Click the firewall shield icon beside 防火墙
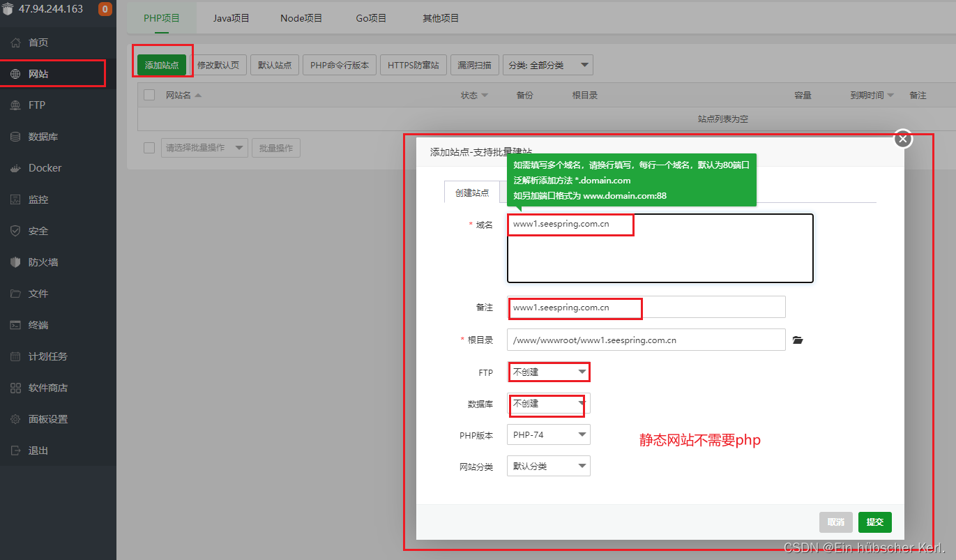The height and width of the screenshot is (560, 956). pyautogui.click(x=15, y=262)
